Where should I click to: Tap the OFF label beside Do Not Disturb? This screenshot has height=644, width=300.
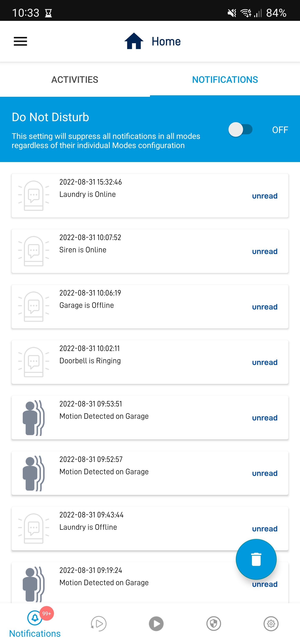[280, 130]
